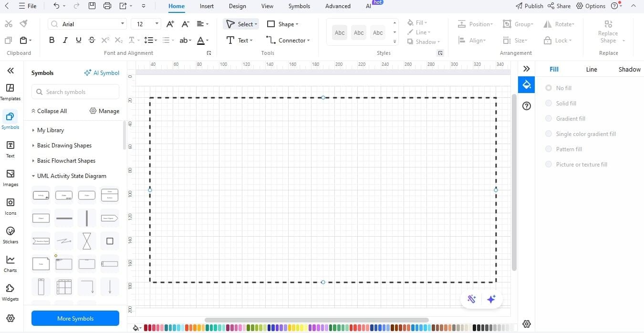Open the Line tab in the right panel
644x333 pixels.
click(x=592, y=69)
